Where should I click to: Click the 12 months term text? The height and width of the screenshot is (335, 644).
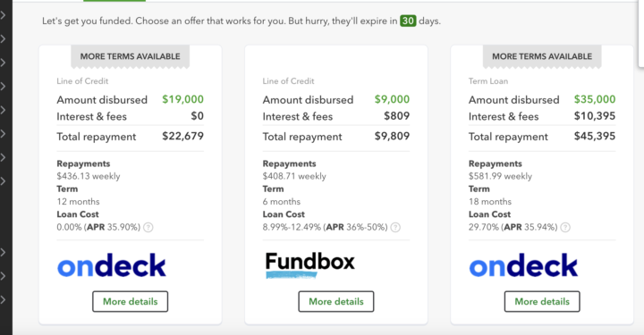click(x=78, y=202)
